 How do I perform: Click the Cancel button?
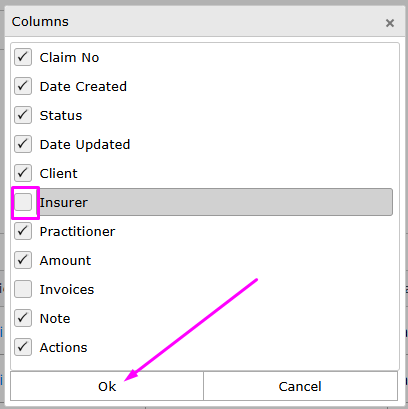tap(300, 386)
